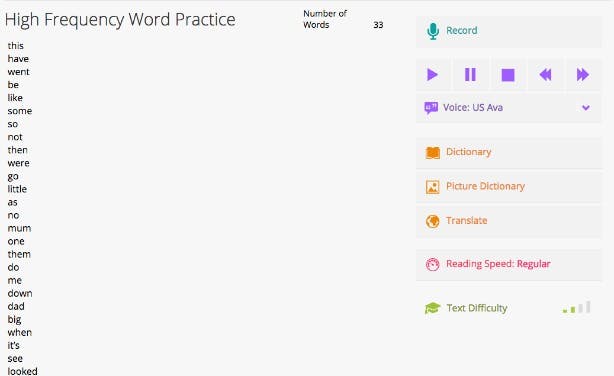The width and height of the screenshot is (614, 376).
Task: Select the word 'went' in the list
Action: [x=18, y=72]
